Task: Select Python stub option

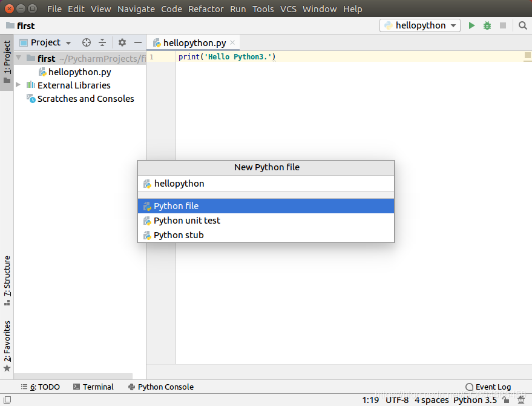Action: pyautogui.click(x=266, y=235)
